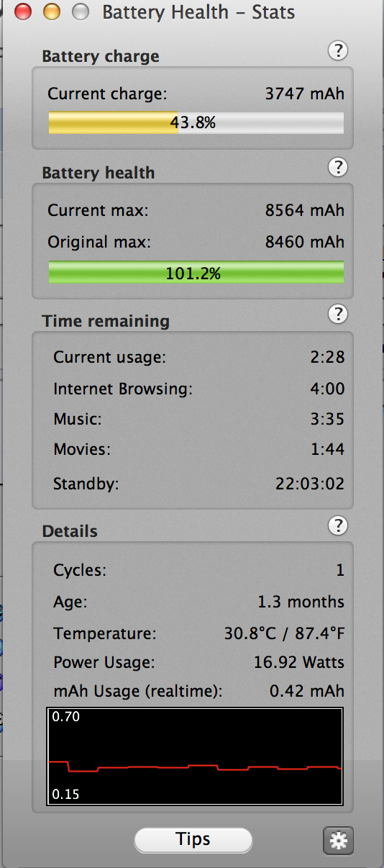Click the Power Usage Watts value

point(299,662)
